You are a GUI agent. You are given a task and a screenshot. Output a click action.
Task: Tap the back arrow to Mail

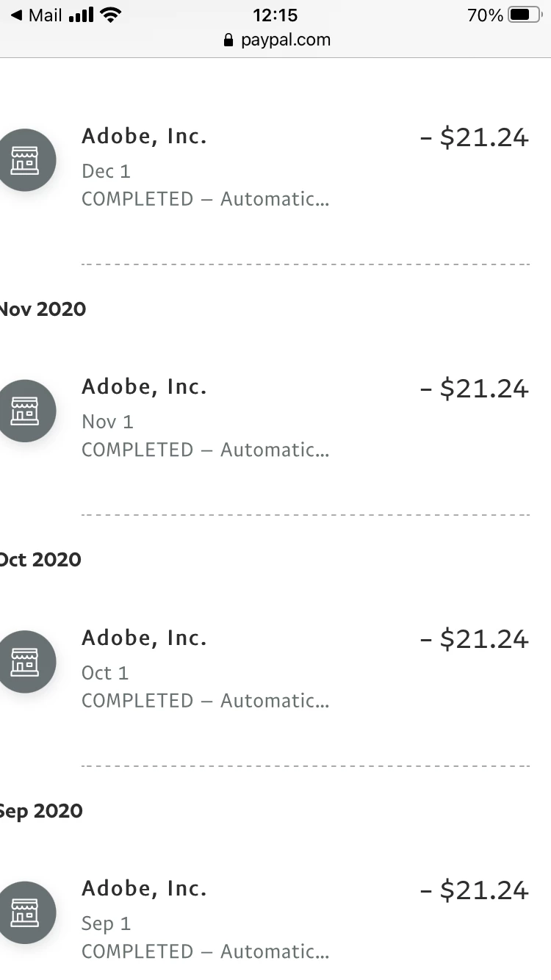[x=16, y=15]
